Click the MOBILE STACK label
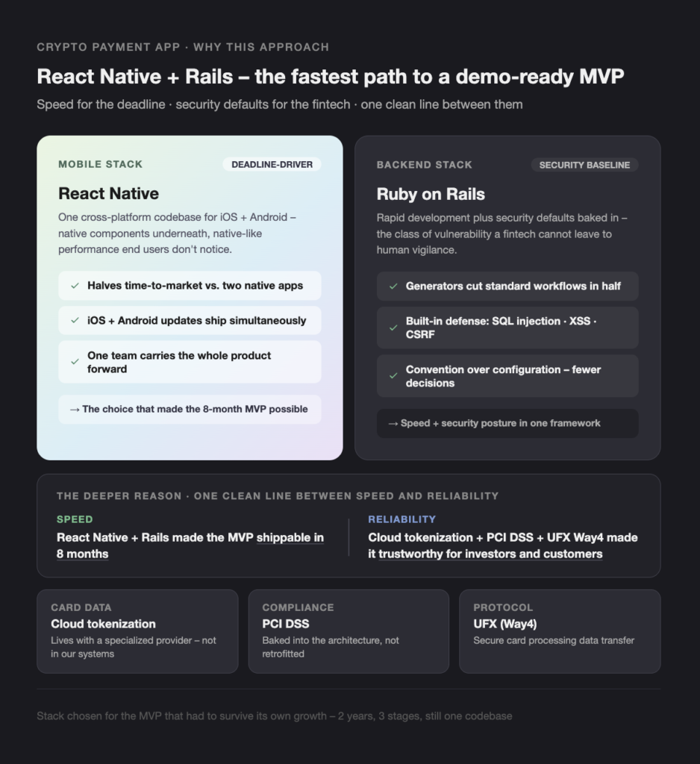This screenshot has height=764, width=700. [101, 164]
